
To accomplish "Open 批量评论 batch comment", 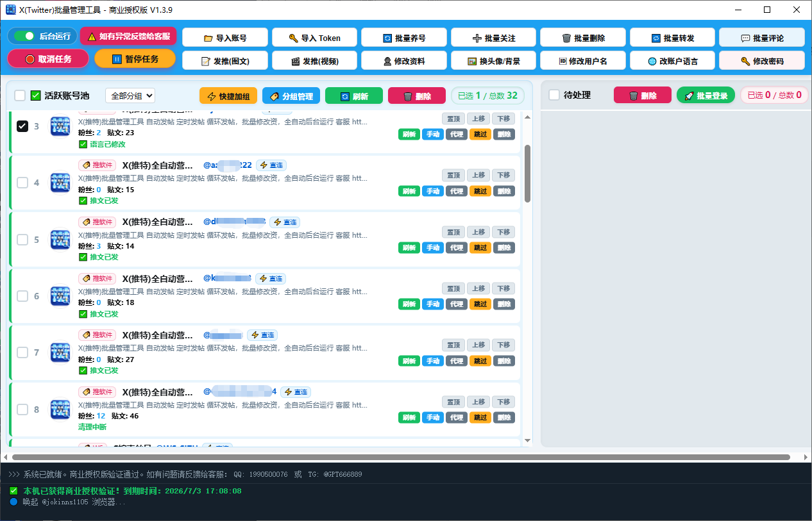I will [762, 38].
